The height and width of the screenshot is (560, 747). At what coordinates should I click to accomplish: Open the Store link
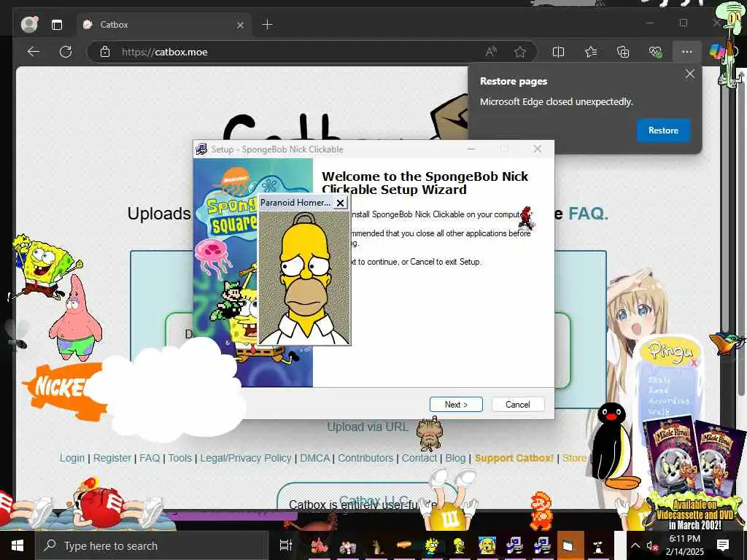(x=575, y=458)
